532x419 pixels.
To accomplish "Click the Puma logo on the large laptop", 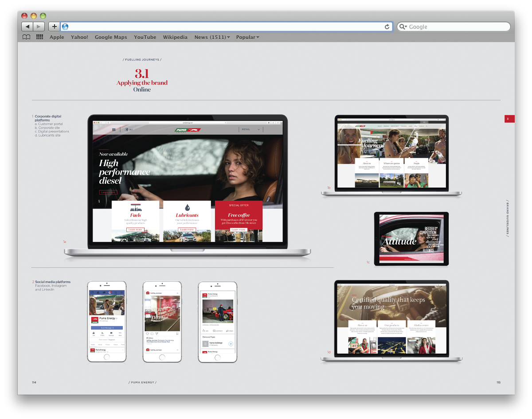I will coord(188,130).
